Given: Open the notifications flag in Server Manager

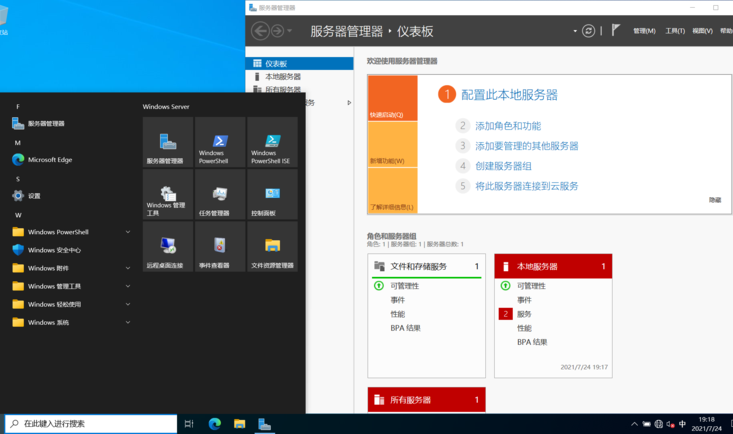Looking at the screenshot, I should tap(615, 30).
